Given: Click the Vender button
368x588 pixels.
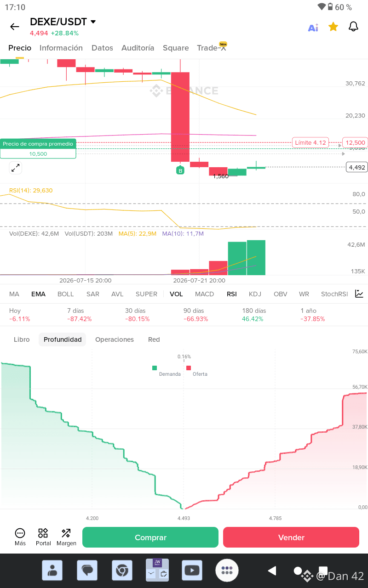Looking at the screenshot, I should 291,537.
